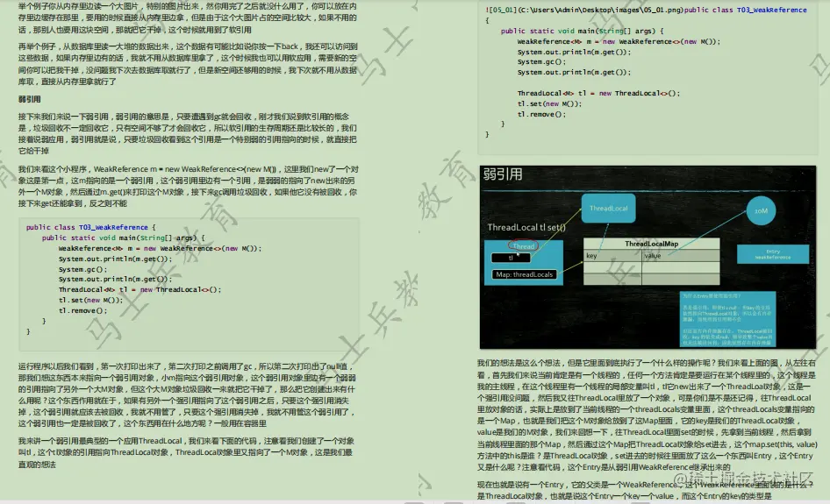Click the blue explanatory note box in diagram
Image resolution: width=830 pixels, height=504 pixels.
click(x=727, y=319)
